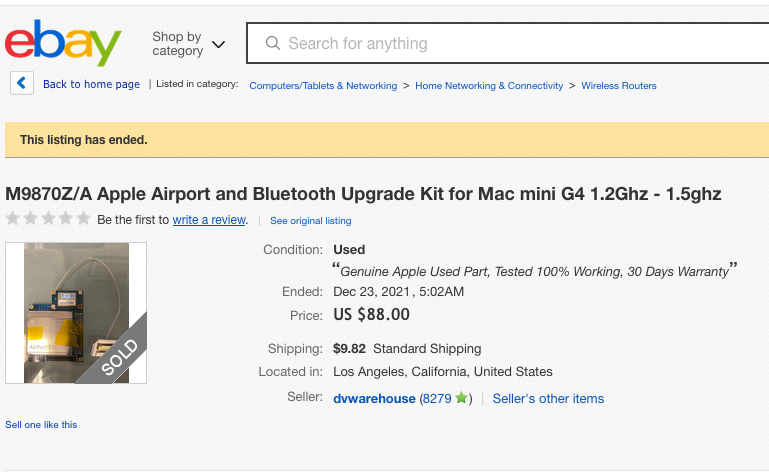Open the dvwarehouse seller profile
The height and width of the screenshot is (472, 769).
click(x=374, y=398)
